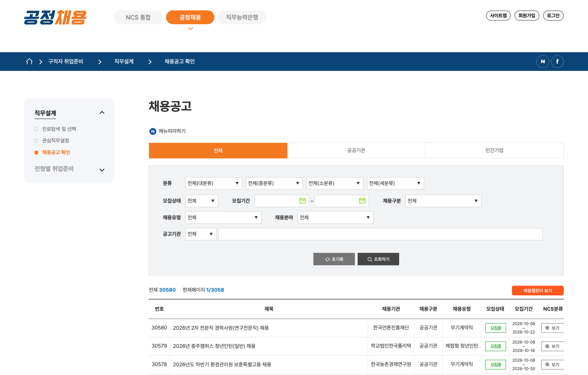The image size is (588, 375).
Task: Open the 채용분야 dropdown
Action: coord(335,218)
